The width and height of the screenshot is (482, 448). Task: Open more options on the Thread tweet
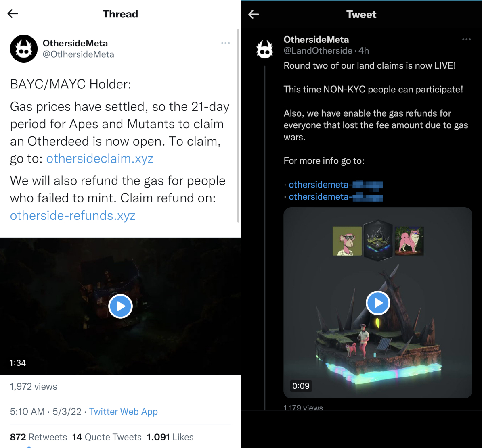(225, 43)
